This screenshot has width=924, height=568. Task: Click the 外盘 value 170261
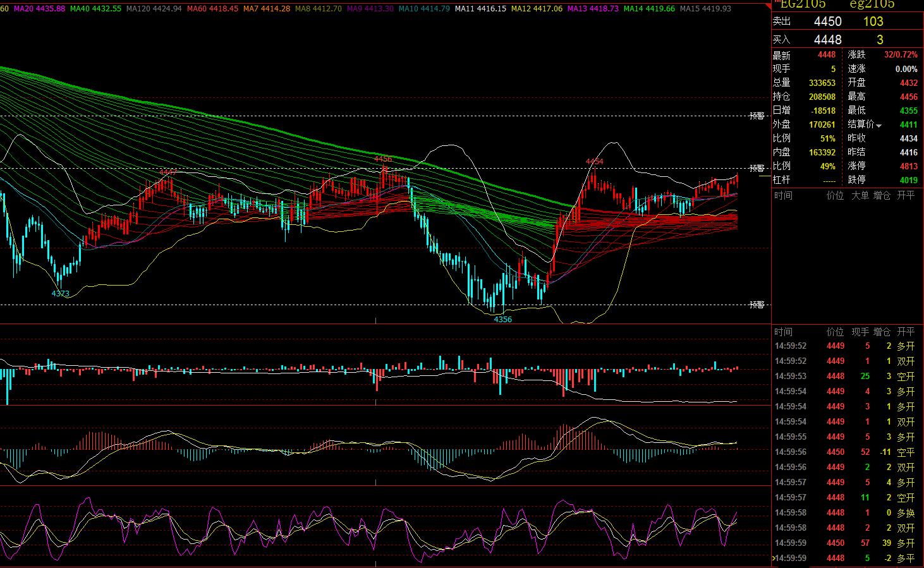point(822,124)
